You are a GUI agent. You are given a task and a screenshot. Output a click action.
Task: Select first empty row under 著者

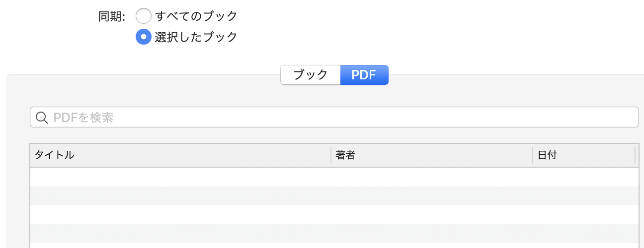point(430,177)
